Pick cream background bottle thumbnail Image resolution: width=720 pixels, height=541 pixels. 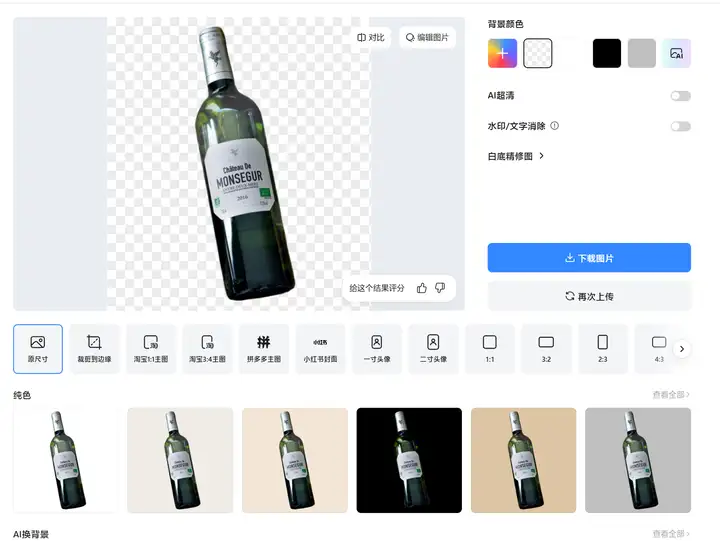pyautogui.click(x=295, y=460)
